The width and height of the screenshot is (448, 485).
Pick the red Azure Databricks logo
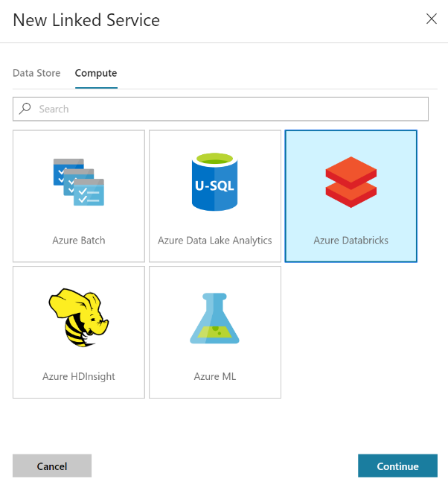click(x=351, y=182)
